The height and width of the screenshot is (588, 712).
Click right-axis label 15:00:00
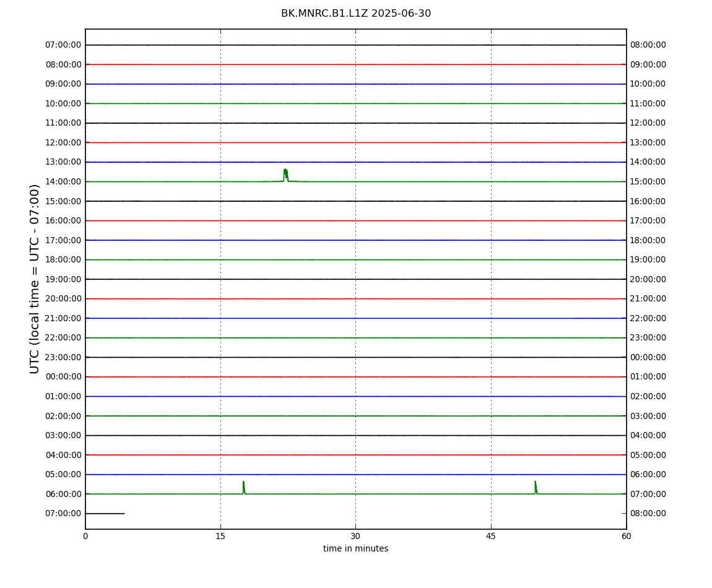click(x=648, y=181)
